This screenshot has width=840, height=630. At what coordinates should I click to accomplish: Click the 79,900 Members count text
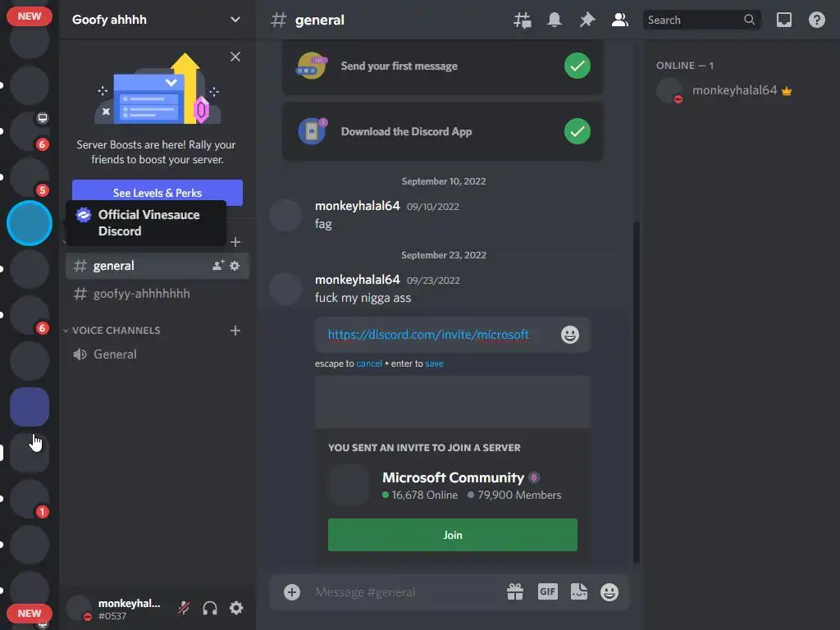tap(519, 495)
